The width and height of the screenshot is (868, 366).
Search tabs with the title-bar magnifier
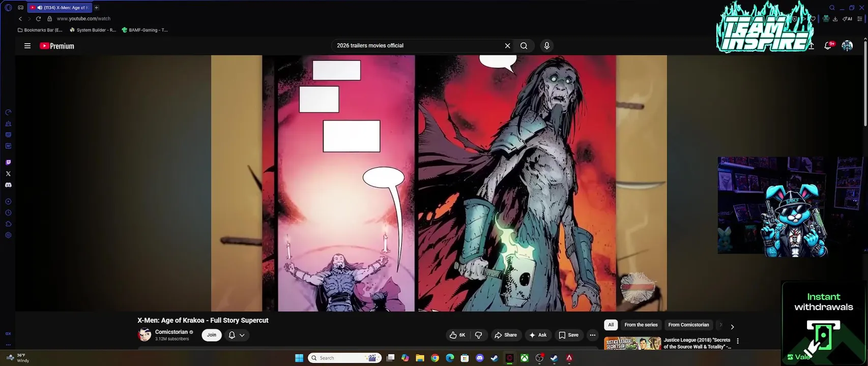[832, 8]
